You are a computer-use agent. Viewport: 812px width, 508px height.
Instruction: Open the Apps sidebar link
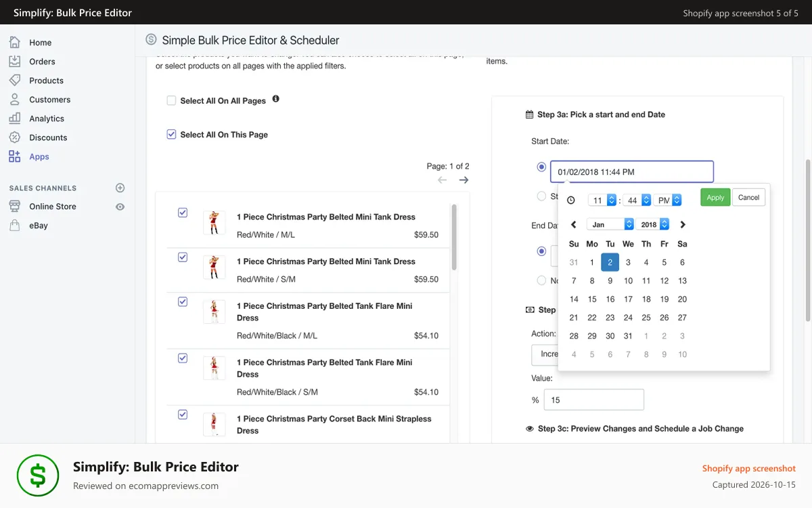pyautogui.click(x=39, y=156)
